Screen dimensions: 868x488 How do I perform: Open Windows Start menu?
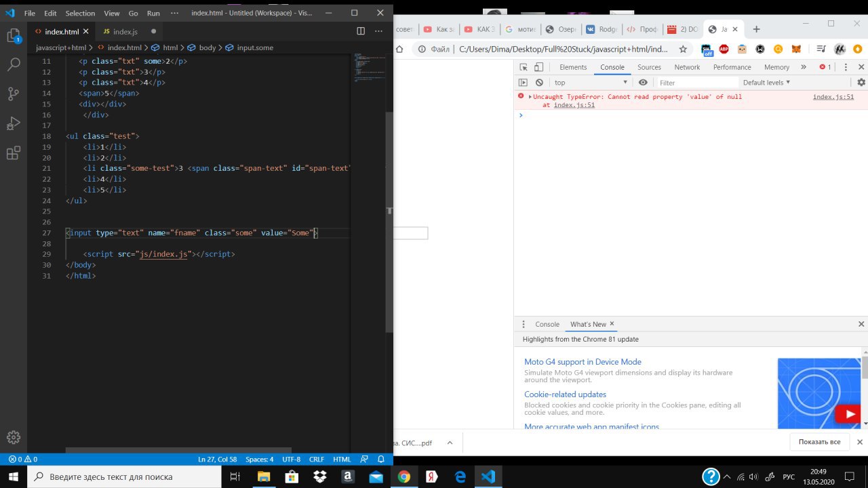click(x=14, y=476)
